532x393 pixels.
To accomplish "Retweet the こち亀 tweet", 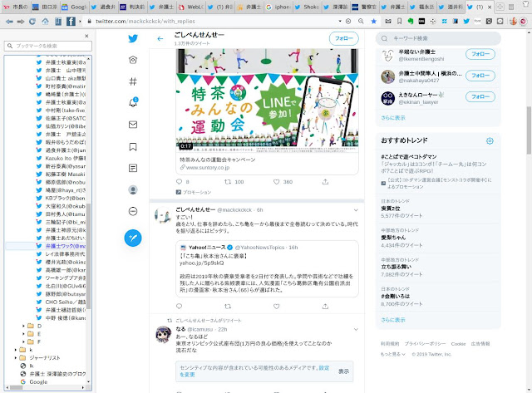I will pos(228,307).
